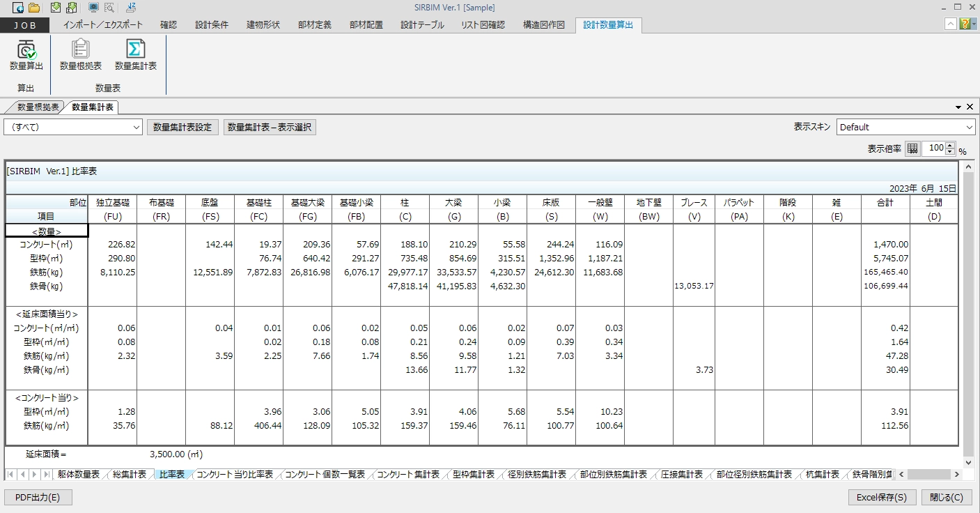980x513 pixels.
Task: Open the コンクリート当り比率表 sheet tab
Action: point(235,475)
